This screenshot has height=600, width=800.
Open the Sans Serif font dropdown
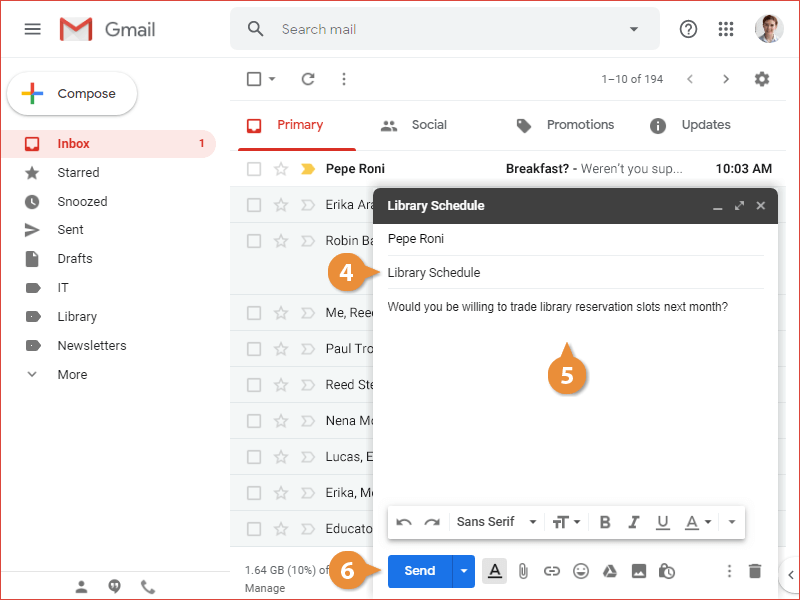click(496, 522)
